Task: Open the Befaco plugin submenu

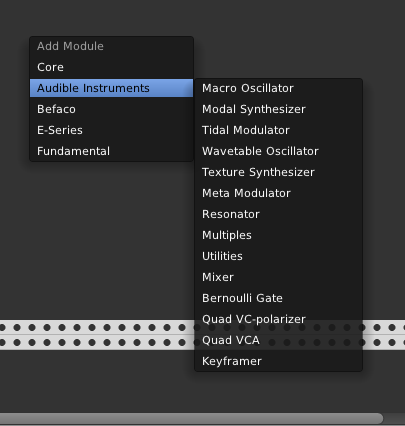Action: 111,109
